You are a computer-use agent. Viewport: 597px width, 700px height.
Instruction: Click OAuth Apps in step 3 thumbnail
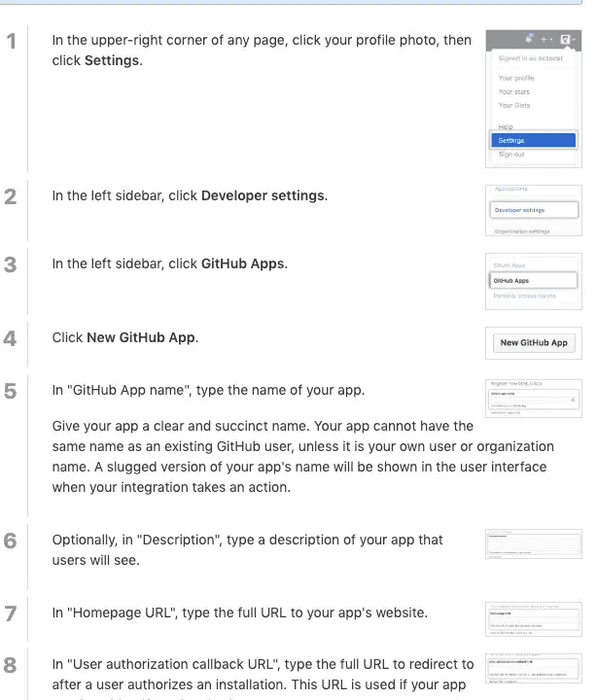point(509,265)
